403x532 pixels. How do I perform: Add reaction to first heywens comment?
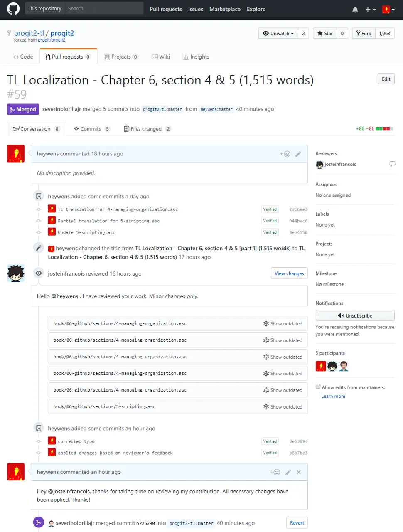(x=285, y=154)
